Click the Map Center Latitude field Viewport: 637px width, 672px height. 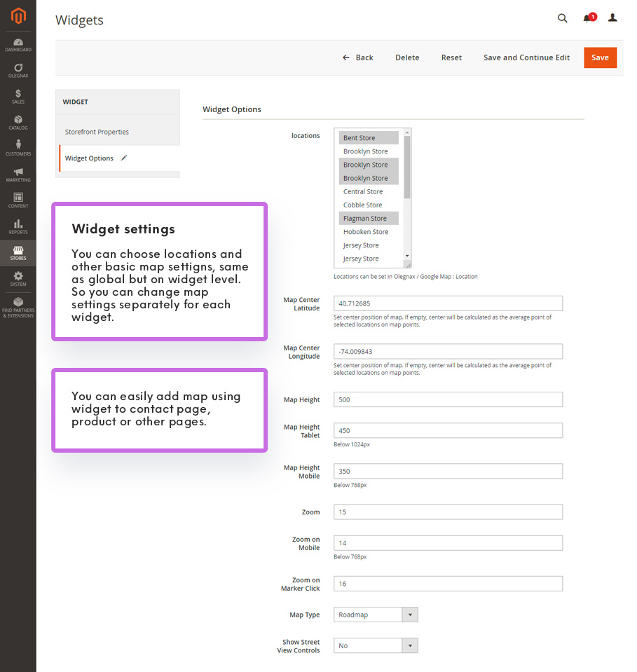[x=448, y=303]
